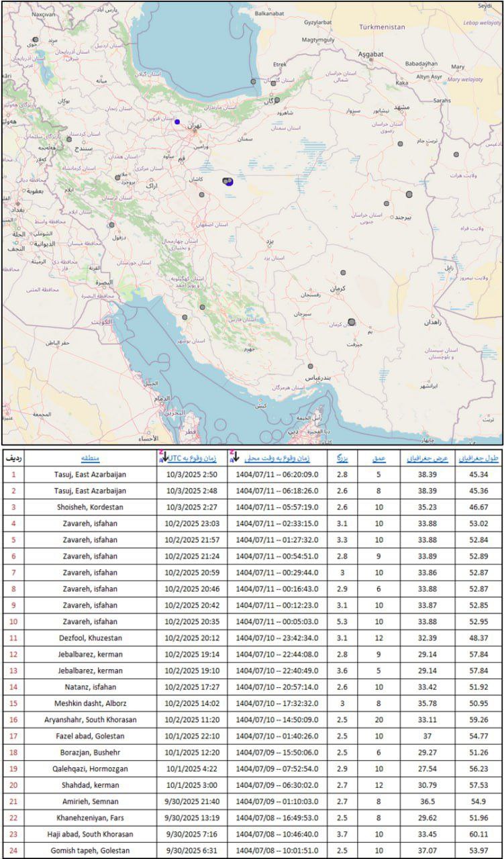Click the gray earthquake marker near Dezful
This screenshot has height=859, width=504.
coord(111,225)
